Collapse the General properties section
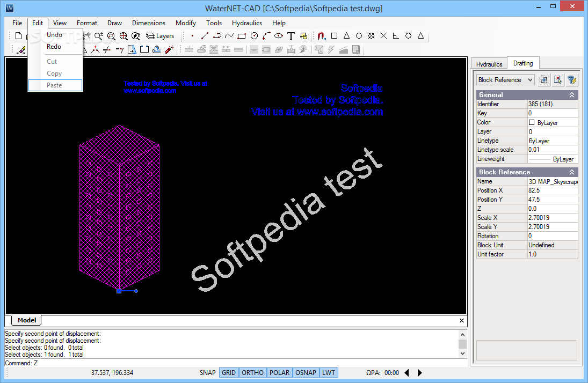This screenshot has width=588, height=383. 572,95
